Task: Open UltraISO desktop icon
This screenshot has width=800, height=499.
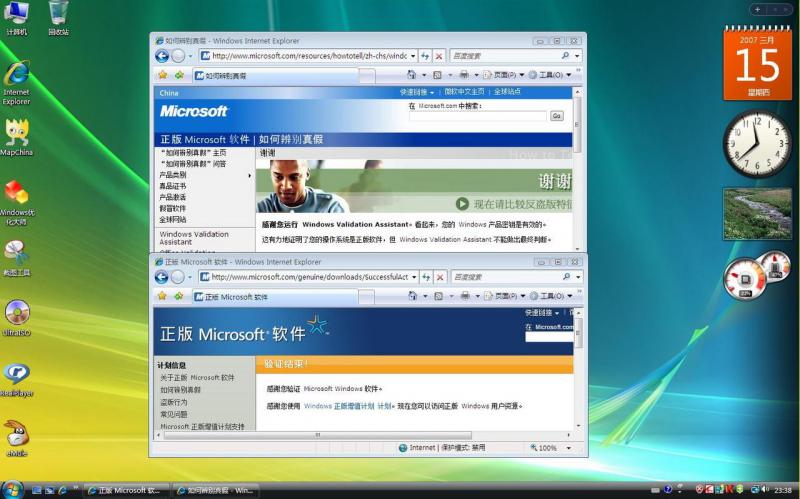Action: [17, 318]
